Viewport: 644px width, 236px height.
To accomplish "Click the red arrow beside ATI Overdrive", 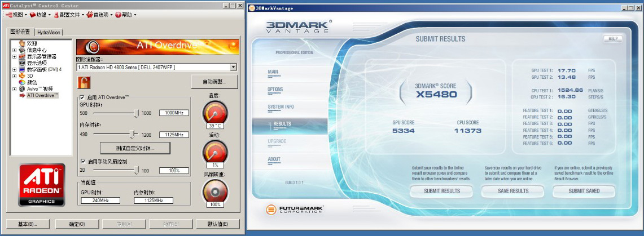I will tap(22, 95).
